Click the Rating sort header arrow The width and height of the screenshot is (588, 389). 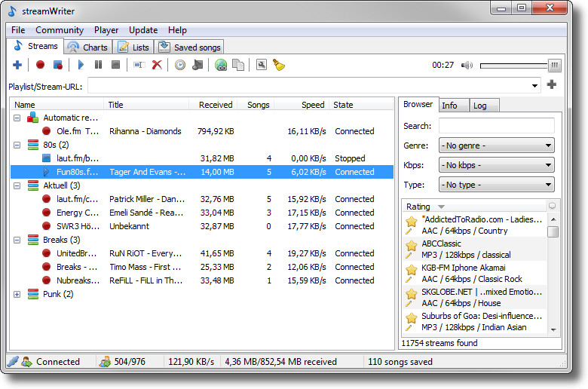point(441,207)
